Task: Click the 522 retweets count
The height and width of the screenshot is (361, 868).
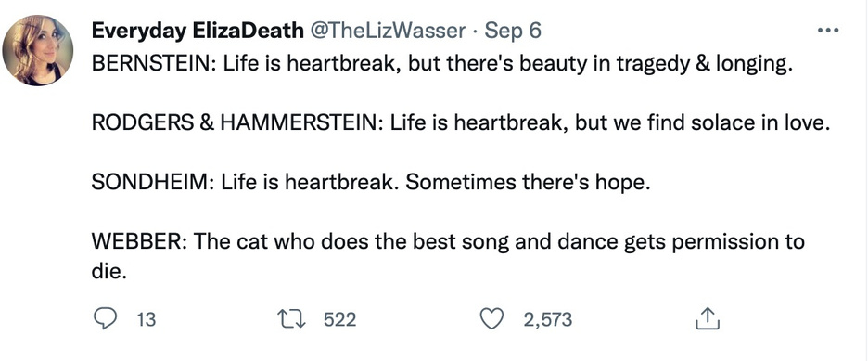Action: click(339, 320)
